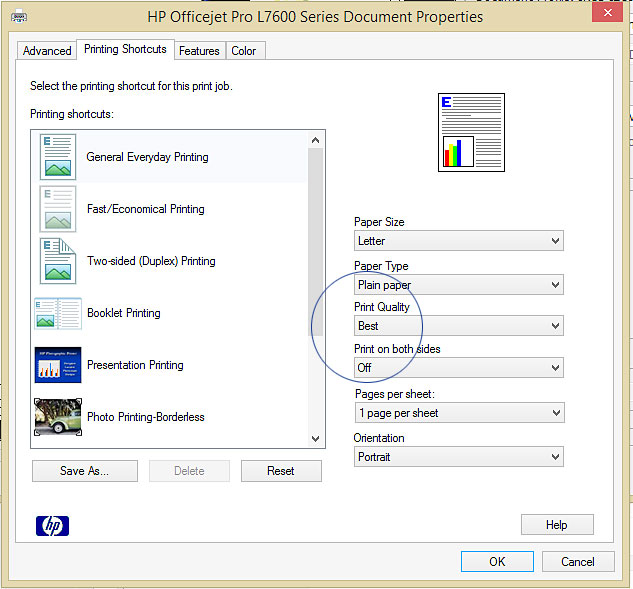Screen dimensions: 633x589
Task: Select the Photo Printing-Borderless thumbnail icon
Action: [58, 417]
